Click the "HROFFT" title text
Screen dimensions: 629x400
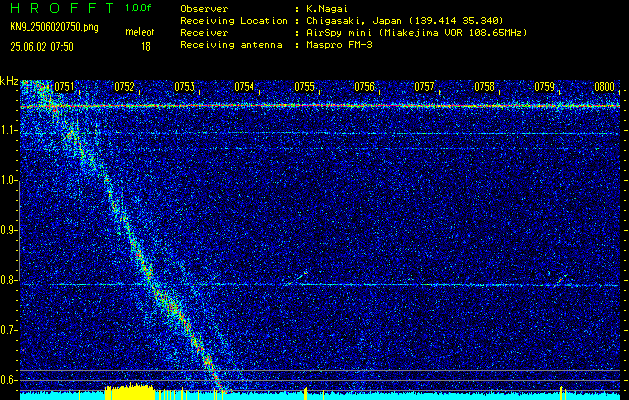click(x=62, y=8)
